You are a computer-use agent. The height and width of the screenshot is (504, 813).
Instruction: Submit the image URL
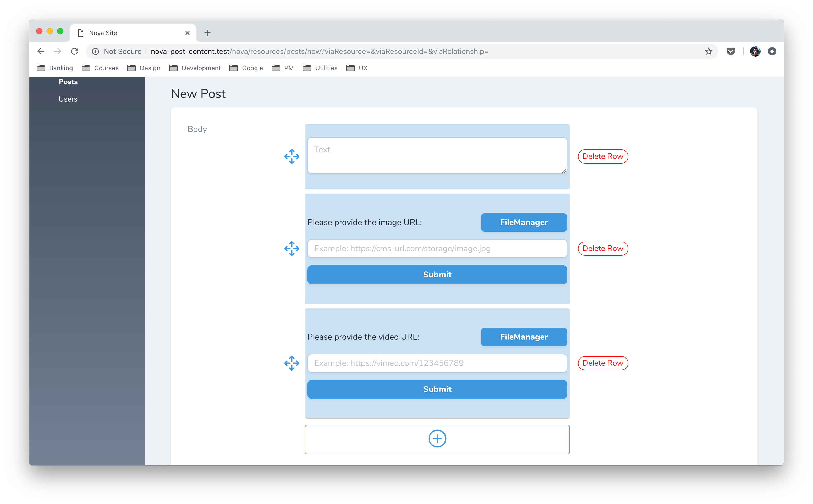[x=437, y=274]
